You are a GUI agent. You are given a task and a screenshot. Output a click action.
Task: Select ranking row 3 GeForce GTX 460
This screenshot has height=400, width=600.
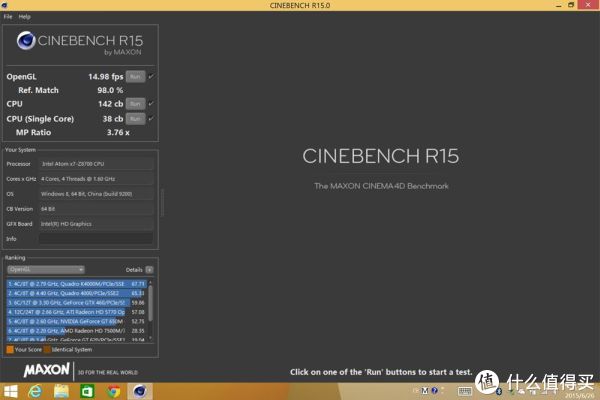click(x=77, y=303)
